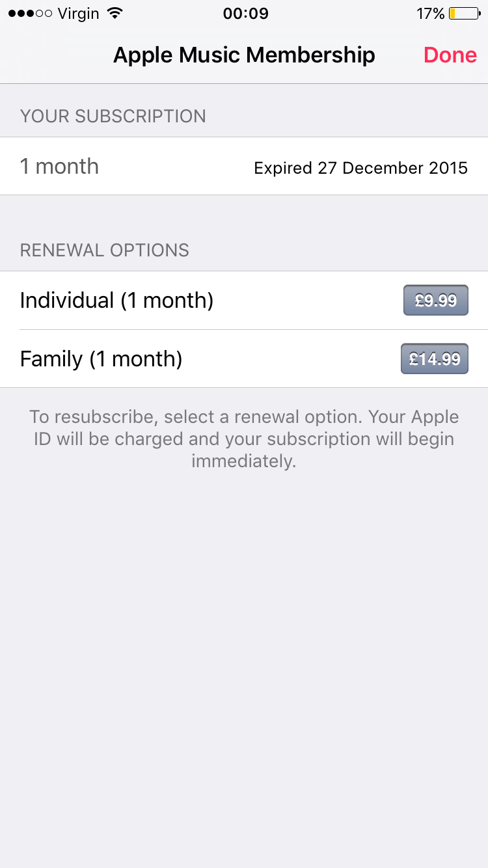The image size is (488, 868).
Task: Select the Family (1 month) row
Action: pyautogui.click(x=244, y=359)
